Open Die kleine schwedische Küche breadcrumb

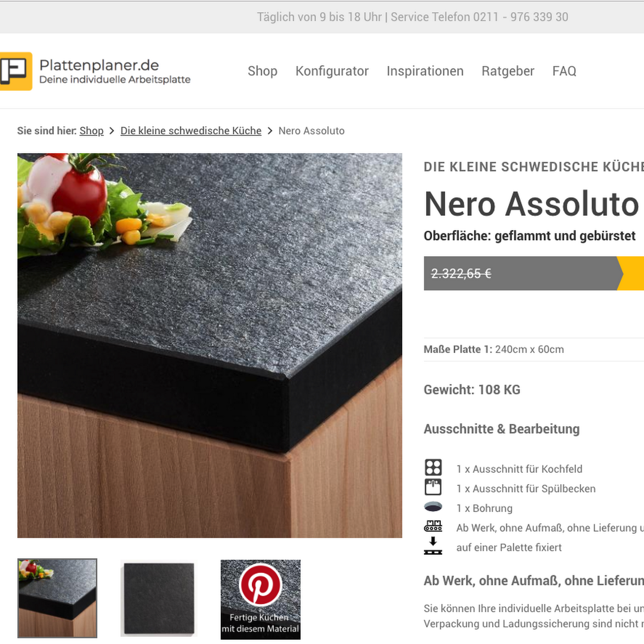tap(191, 131)
